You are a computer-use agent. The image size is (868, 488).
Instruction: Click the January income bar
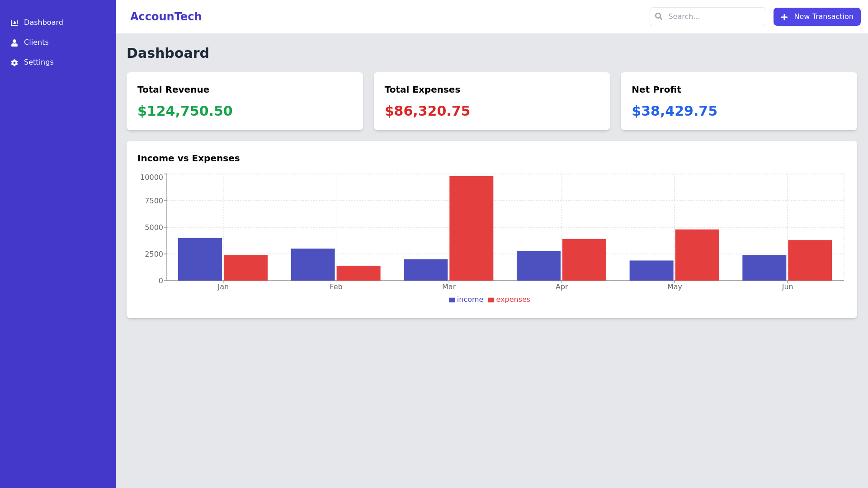point(200,259)
